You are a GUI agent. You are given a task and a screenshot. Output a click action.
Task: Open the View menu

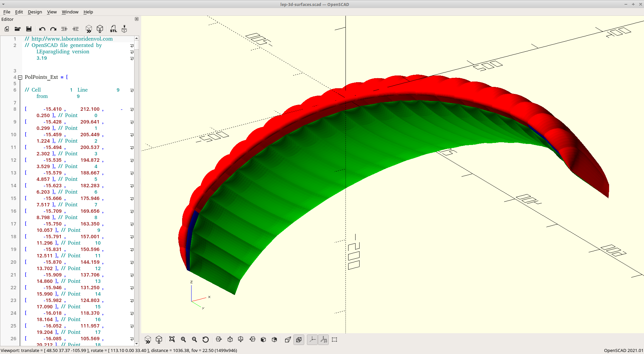(x=52, y=12)
